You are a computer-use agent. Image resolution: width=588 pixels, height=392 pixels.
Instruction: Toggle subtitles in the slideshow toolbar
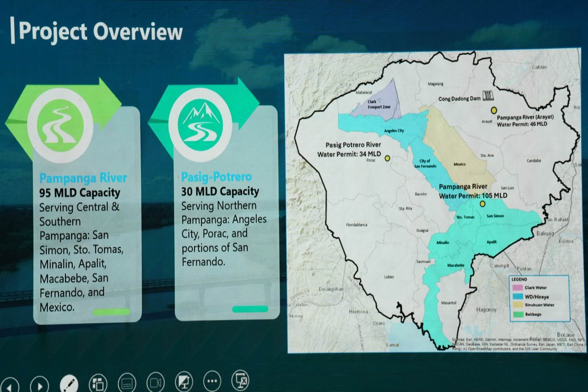tap(127, 383)
